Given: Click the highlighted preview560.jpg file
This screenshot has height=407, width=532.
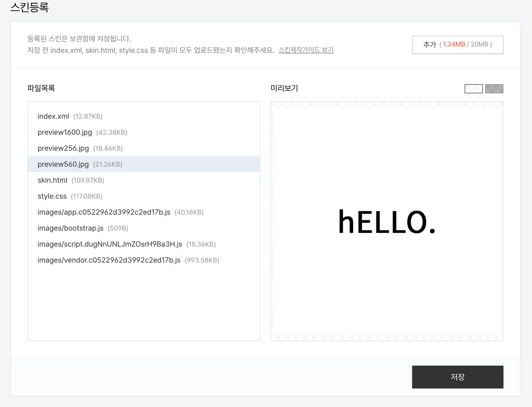Looking at the screenshot, I should [x=63, y=164].
